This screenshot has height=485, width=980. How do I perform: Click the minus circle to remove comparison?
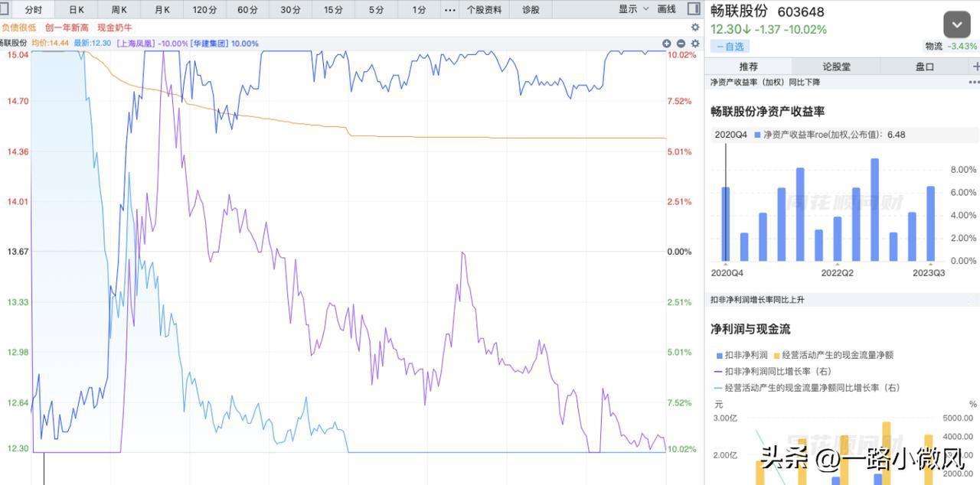(681, 44)
